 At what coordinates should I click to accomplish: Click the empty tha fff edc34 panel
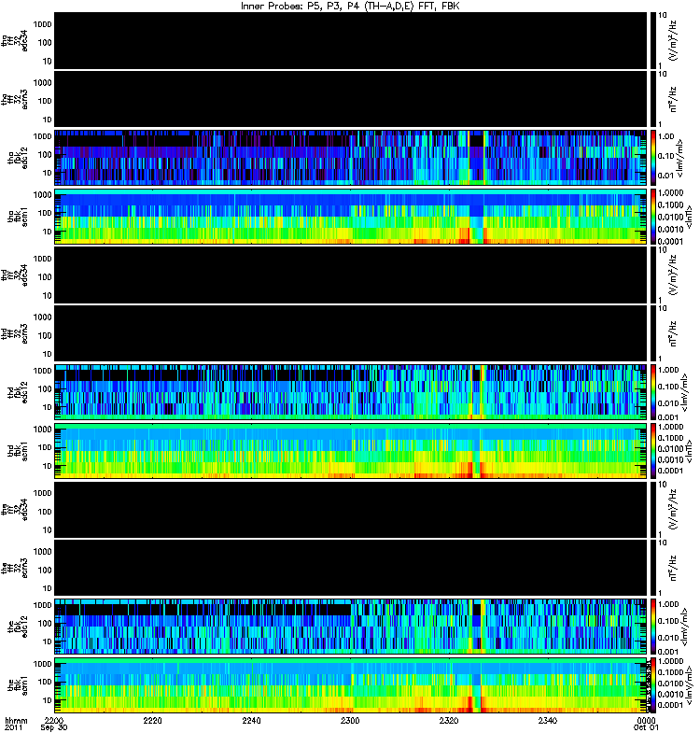coord(351,40)
